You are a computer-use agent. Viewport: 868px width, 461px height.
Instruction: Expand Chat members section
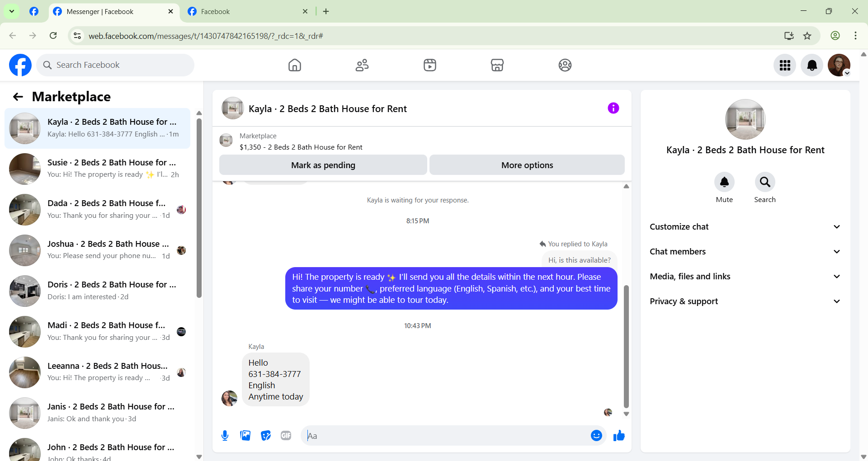click(745, 252)
